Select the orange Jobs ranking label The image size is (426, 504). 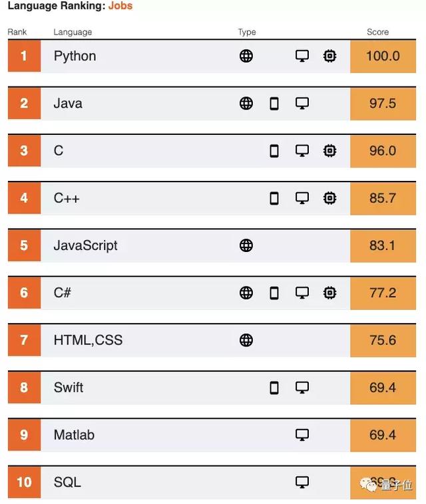point(120,5)
